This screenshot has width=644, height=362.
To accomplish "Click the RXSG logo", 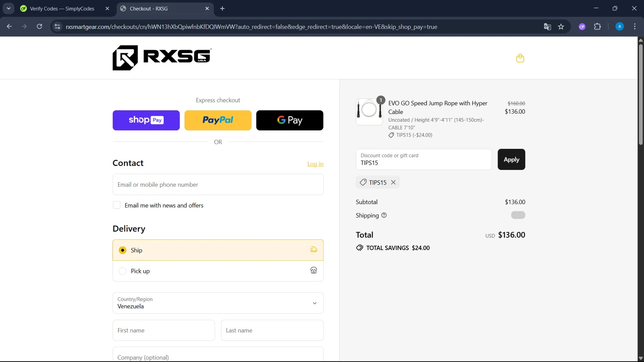I will point(162,58).
